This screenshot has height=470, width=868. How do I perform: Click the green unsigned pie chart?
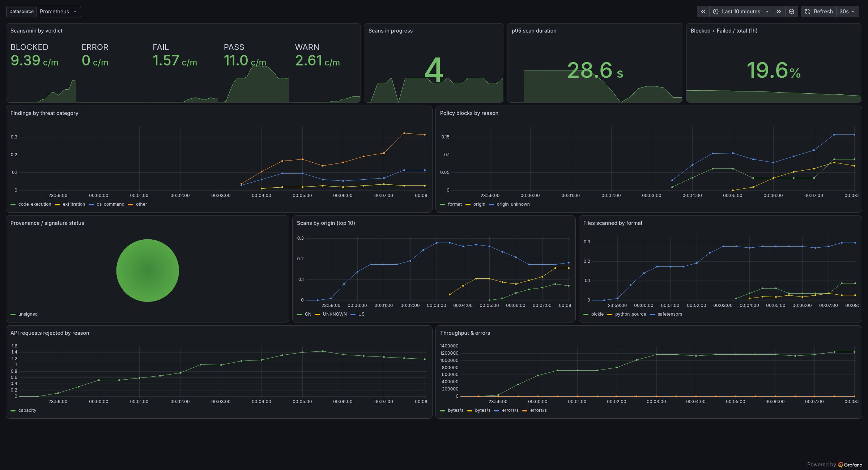[x=148, y=270]
